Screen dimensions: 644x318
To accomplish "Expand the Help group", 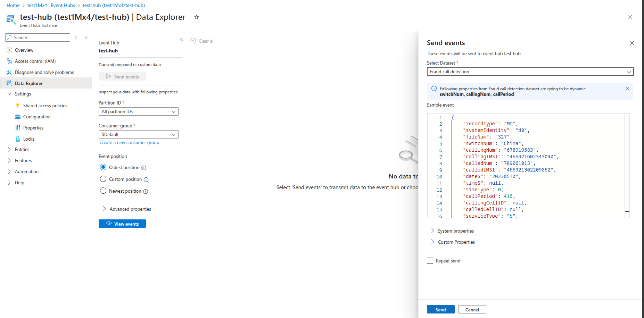I will click(9, 183).
